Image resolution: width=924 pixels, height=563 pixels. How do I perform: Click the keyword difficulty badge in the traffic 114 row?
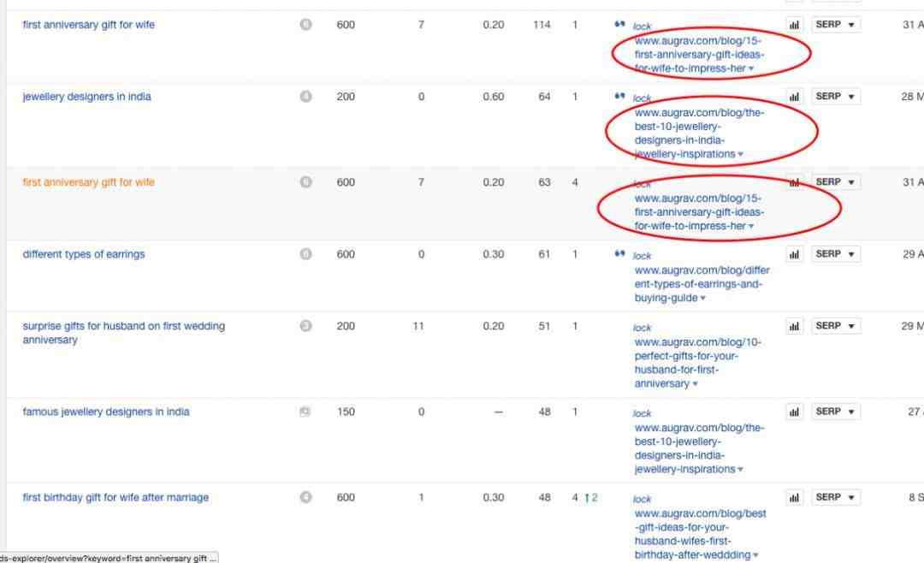coord(305,25)
